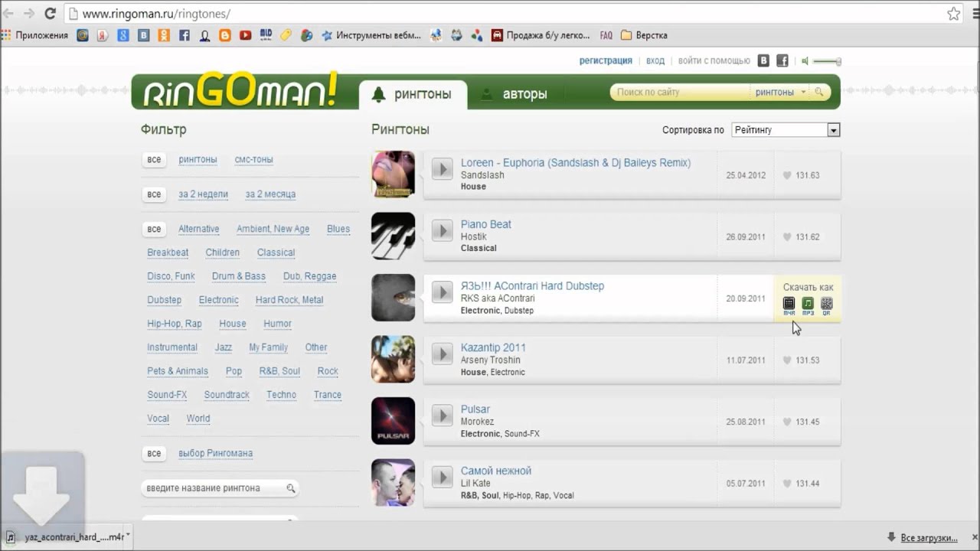The width and height of the screenshot is (980, 551).
Task: Like Piano Beat with the heart icon
Action: (x=786, y=237)
